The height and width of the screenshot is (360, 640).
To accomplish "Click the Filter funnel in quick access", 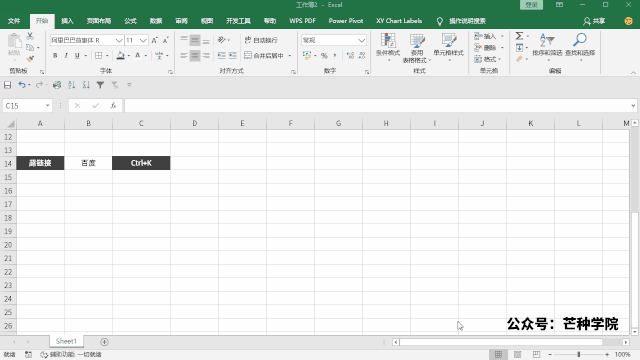I will [x=100, y=85].
